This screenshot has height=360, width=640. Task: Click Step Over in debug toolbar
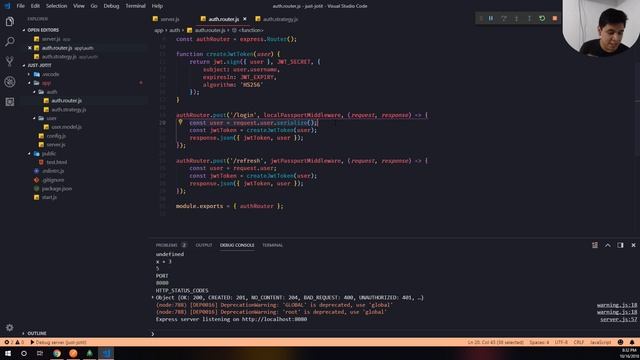click(504, 18)
